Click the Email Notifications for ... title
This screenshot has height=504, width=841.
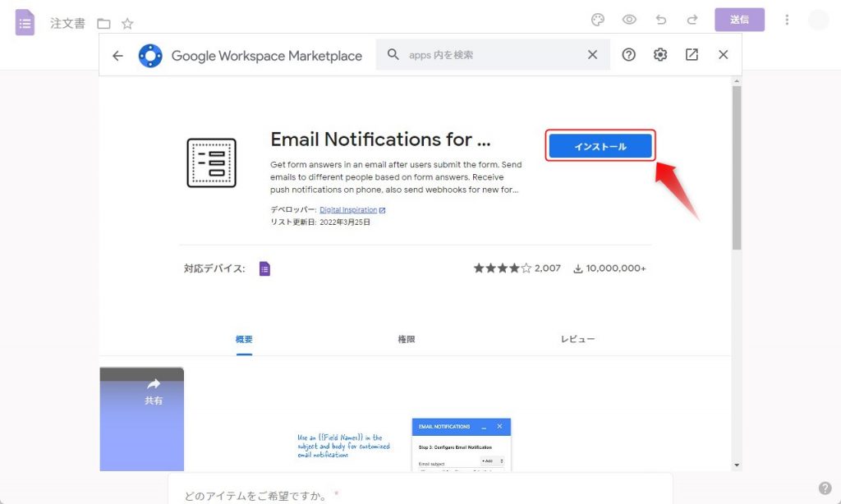tap(380, 140)
